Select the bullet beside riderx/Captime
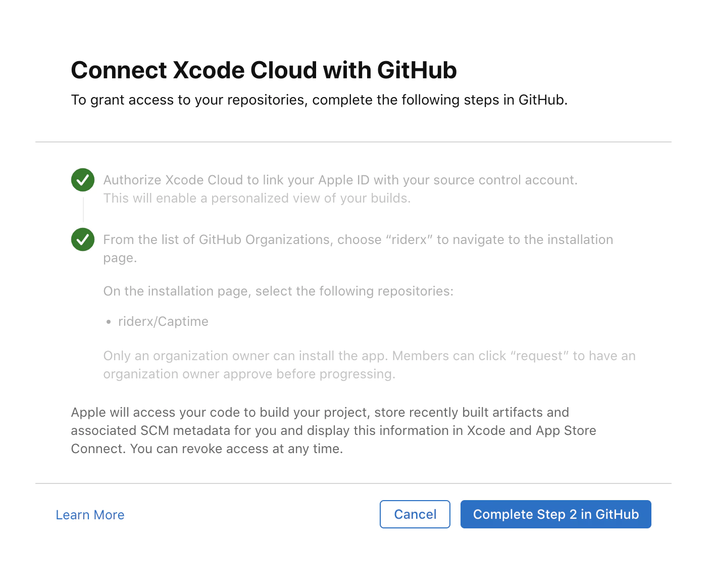This screenshot has height=588, width=712. (108, 321)
